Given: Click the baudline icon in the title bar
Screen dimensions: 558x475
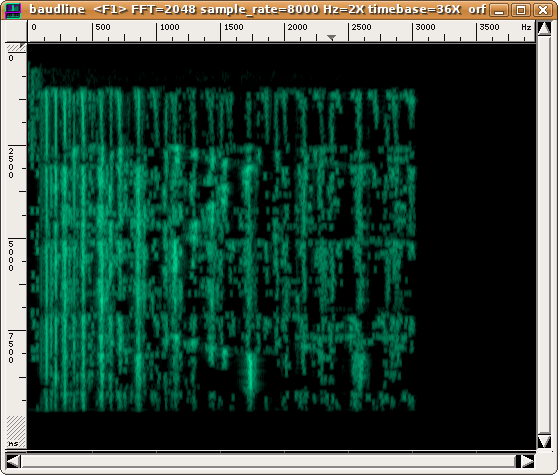Looking at the screenshot, I should pos(13,10).
